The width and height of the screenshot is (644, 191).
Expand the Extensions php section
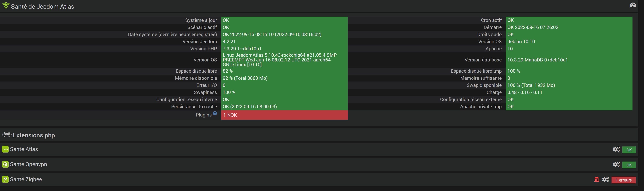(34, 135)
